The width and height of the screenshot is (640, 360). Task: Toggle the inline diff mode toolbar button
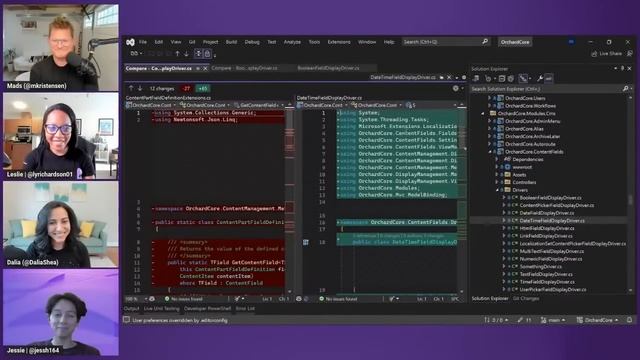click(x=198, y=53)
